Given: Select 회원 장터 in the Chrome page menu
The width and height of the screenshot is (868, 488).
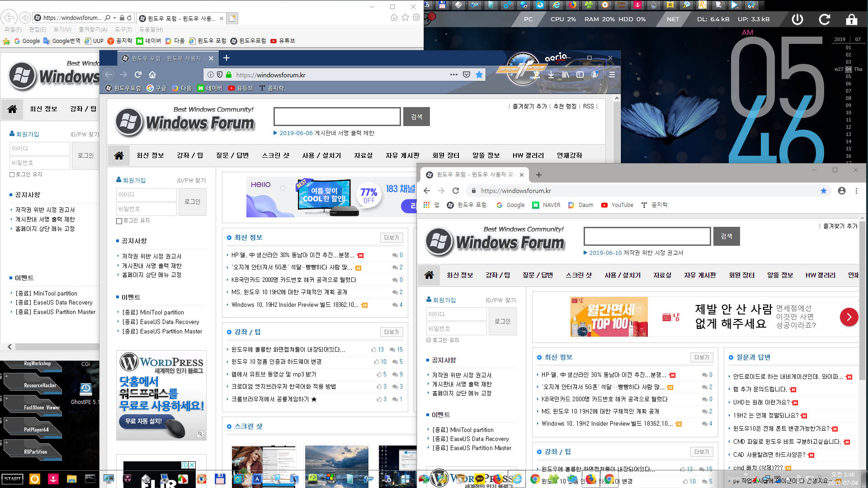Looking at the screenshot, I should [x=741, y=275].
